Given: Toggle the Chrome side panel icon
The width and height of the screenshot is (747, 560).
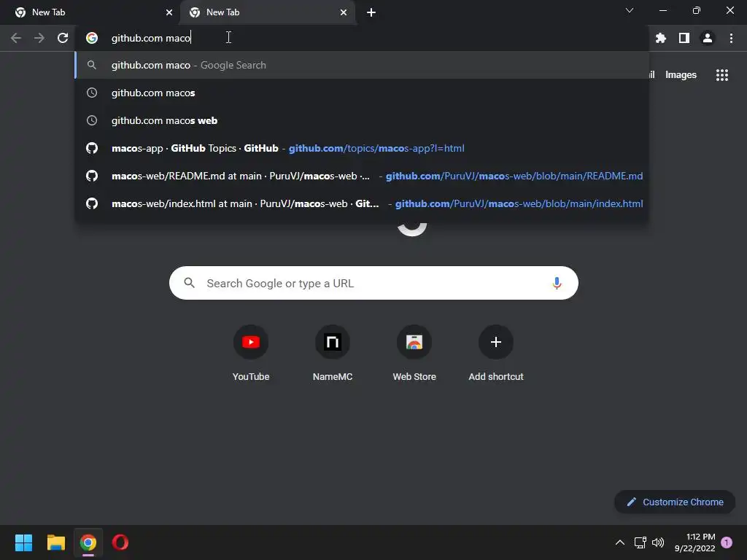Looking at the screenshot, I should coord(684,38).
